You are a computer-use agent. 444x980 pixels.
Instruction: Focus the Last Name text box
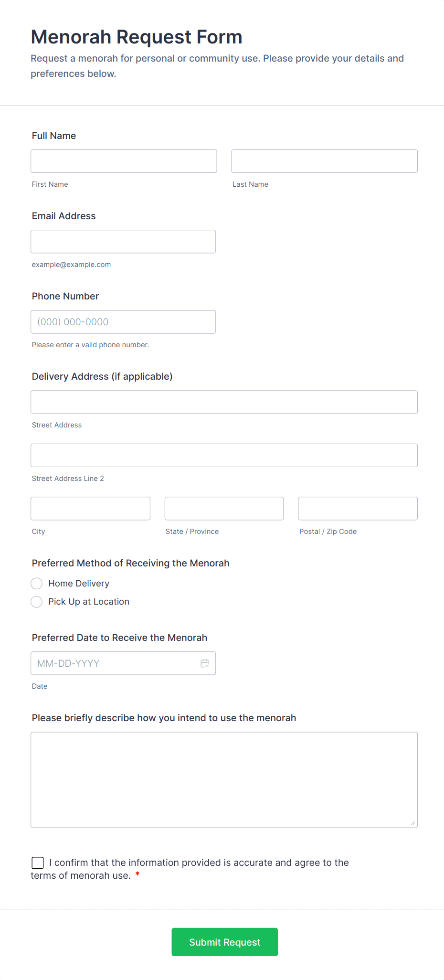click(x=324, y=161)
